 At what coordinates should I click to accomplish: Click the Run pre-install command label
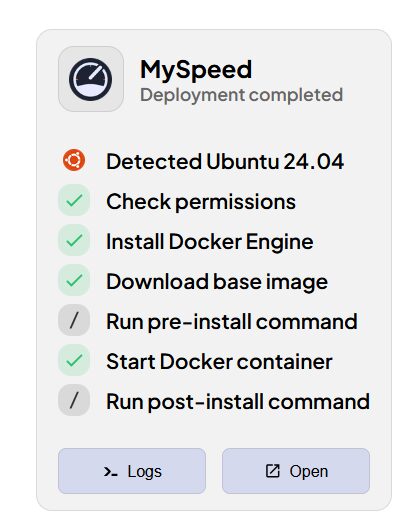[x=232, y=322]
